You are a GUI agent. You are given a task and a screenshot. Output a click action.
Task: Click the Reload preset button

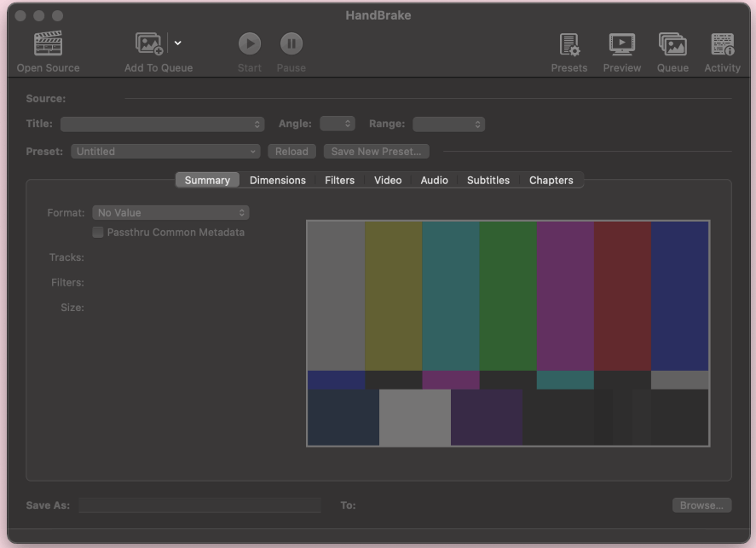coord(291,152)
